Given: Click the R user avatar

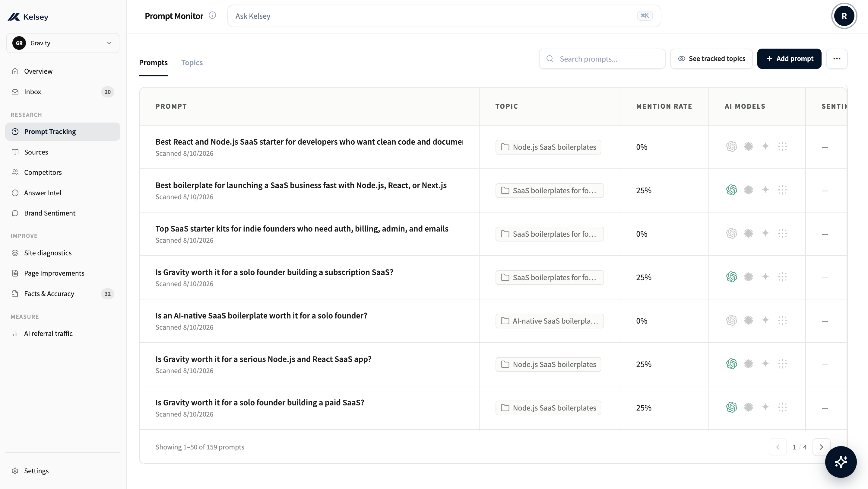Looking at the screenshot, I should click(x=844, y=16).
